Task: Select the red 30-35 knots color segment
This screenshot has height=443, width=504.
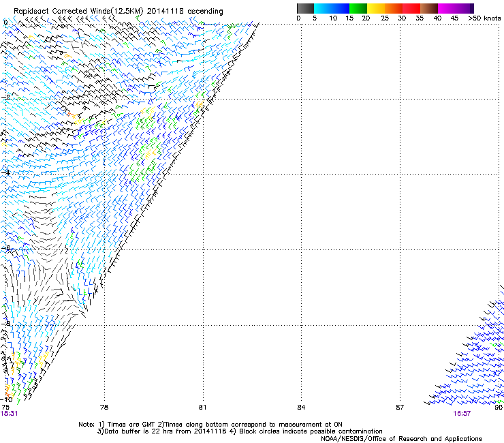Action: point(411,8)
